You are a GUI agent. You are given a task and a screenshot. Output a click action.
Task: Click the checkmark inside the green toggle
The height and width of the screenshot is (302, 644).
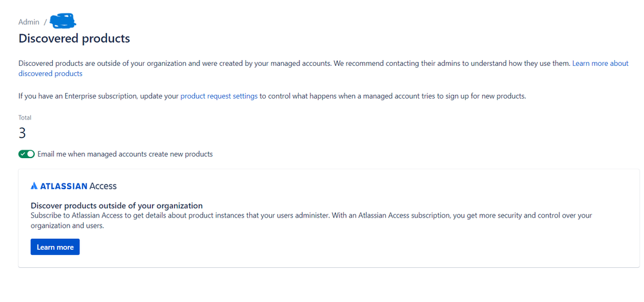click(x=23, y=154)
